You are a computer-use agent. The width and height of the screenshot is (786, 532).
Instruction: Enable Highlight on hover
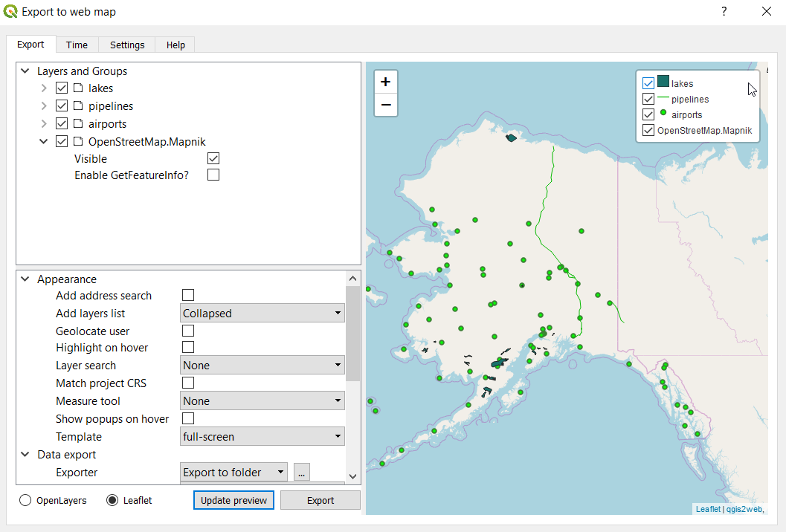point(188,347)
